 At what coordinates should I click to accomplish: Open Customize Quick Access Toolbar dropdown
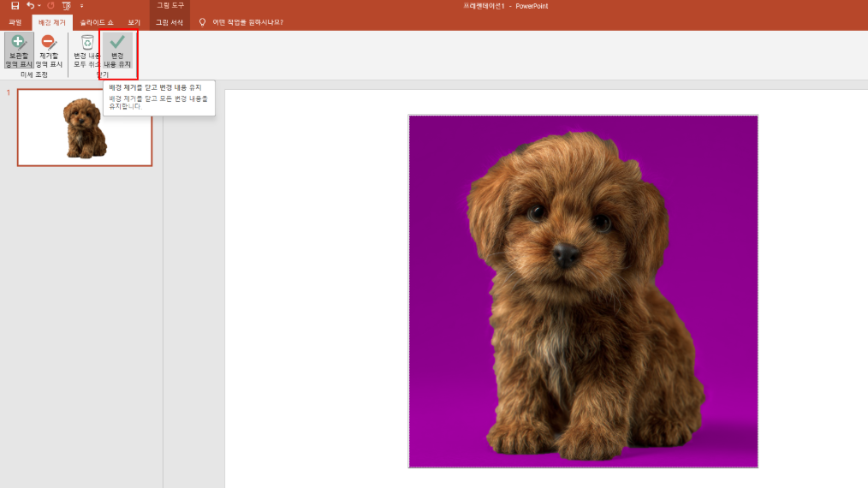82,5
